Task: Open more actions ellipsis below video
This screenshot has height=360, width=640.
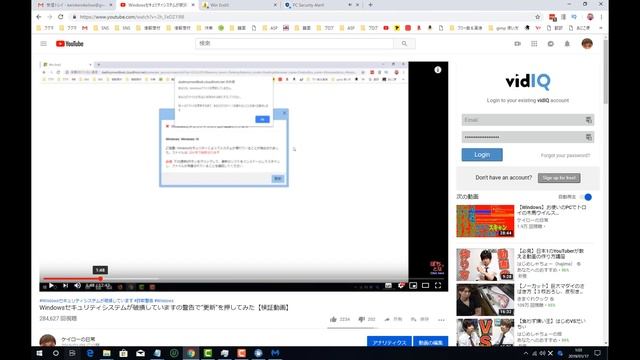Action: (441, 320)
